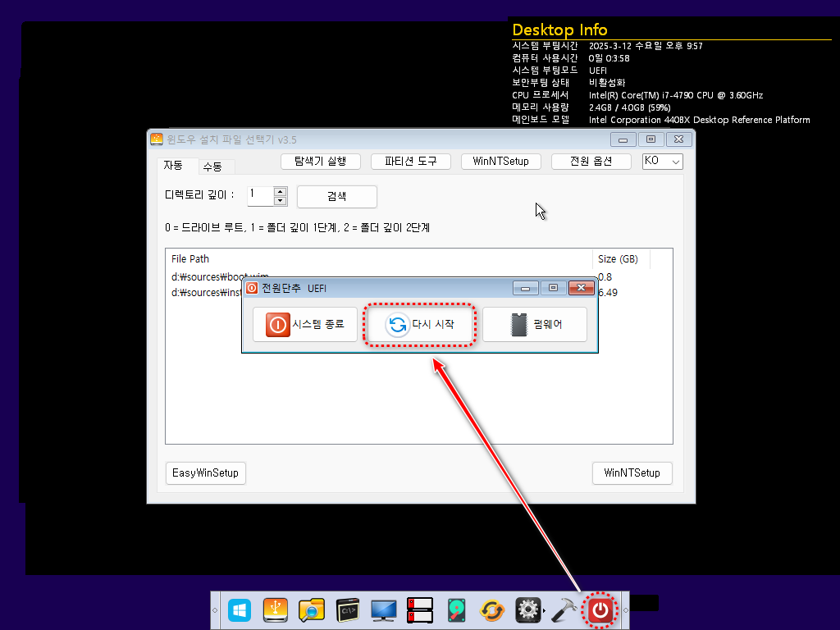This screenshot has height=630, width=840.
Task: Click the bottom-right WinNTSetup button
Action: point(632,473)
